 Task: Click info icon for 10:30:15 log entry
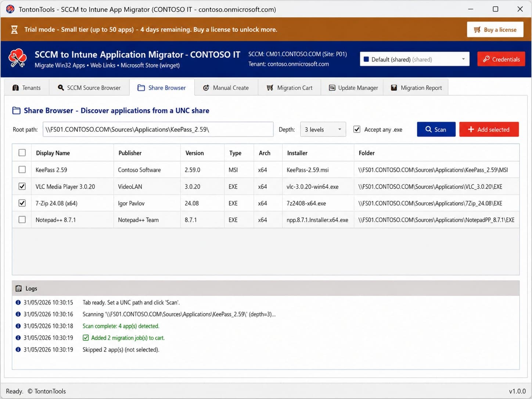(x=18, y=302)
